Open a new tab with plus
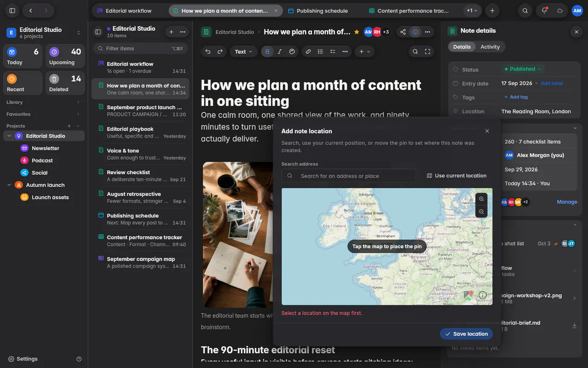This screenshot has height=368, width=588. pyautogui.click(x=492, y=11)
